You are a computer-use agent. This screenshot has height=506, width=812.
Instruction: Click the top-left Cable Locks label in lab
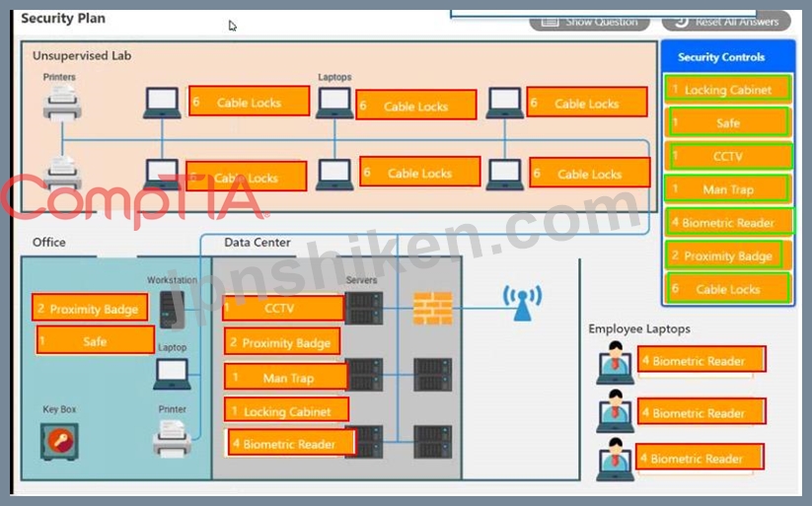249,102
